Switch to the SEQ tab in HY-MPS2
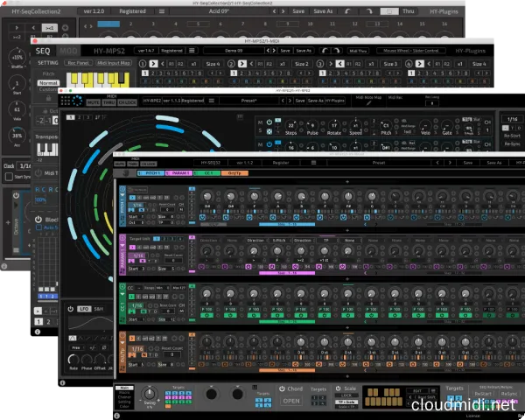This screenshot has width=525, height=420. [43, 51]
